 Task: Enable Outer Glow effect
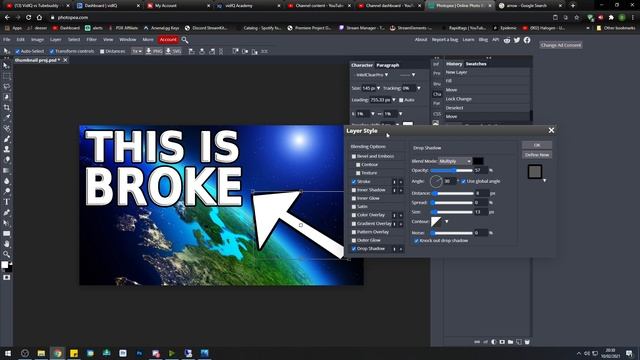pos(354,240)
